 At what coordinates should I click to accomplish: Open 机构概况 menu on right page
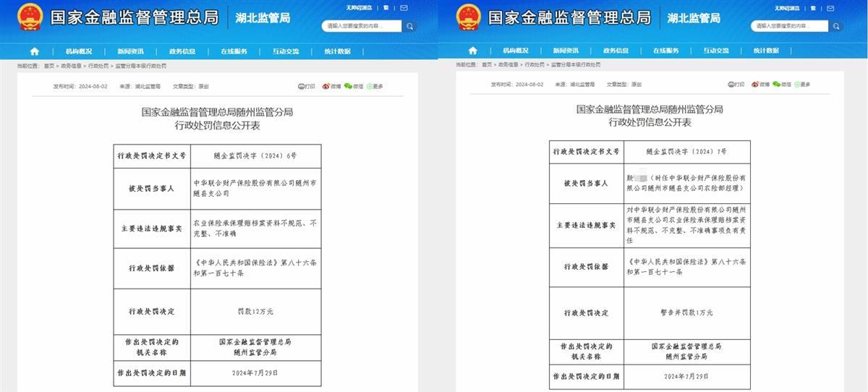tap(515, 51)
